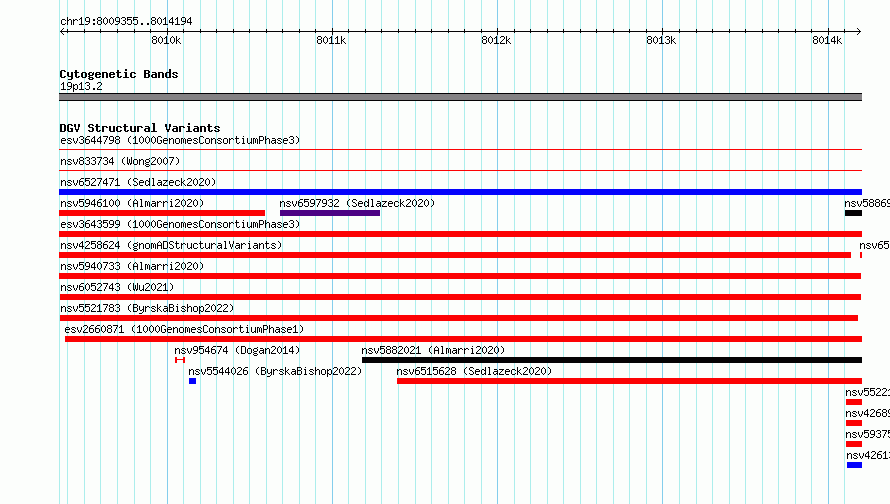This screenshot has width=890, height=504.
Task: Click the red nsv5521783 variant bar
Action: click(459, 318)
